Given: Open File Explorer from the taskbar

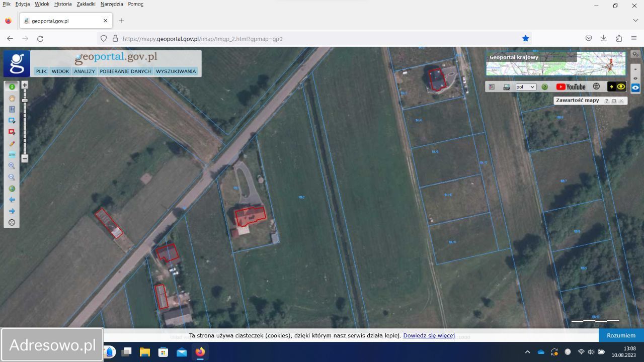Looking at the screenshot, I should 145,352.
